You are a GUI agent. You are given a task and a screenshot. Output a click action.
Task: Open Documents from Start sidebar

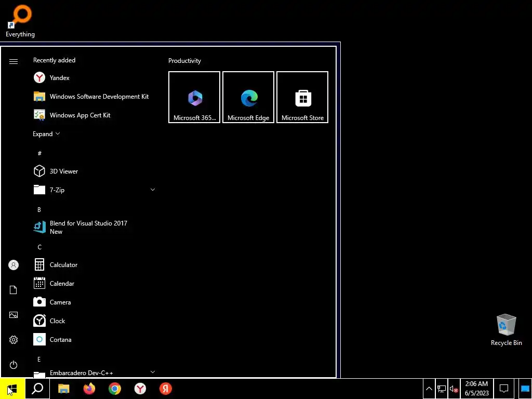pos(13,290)
